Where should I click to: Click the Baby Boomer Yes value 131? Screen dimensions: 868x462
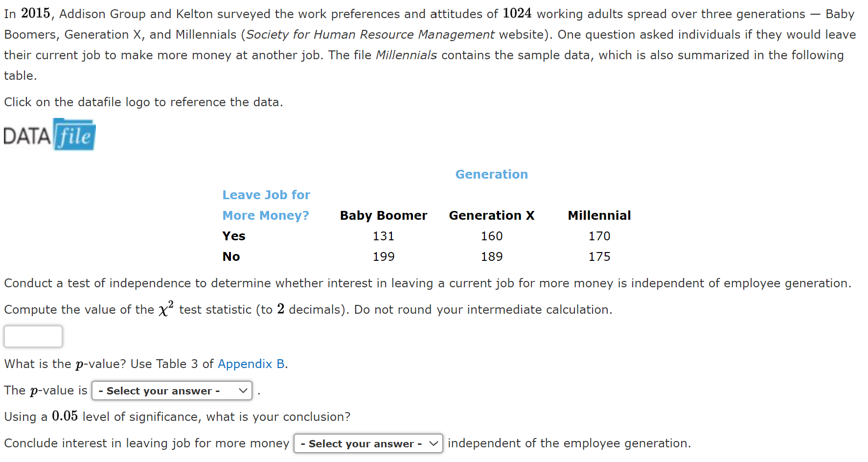click(x=384, y=236)
